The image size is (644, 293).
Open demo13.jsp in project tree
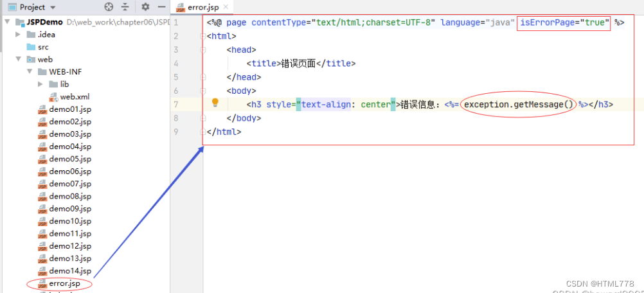70,258
